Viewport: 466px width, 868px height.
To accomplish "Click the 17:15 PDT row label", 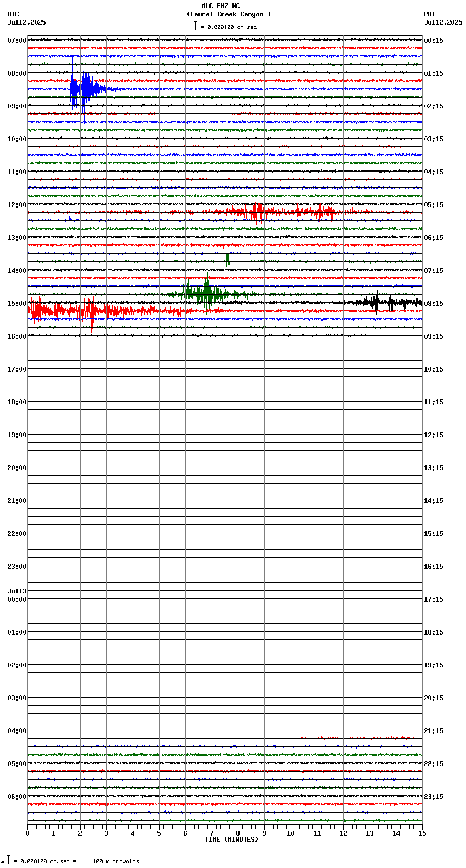I will 434,599.
